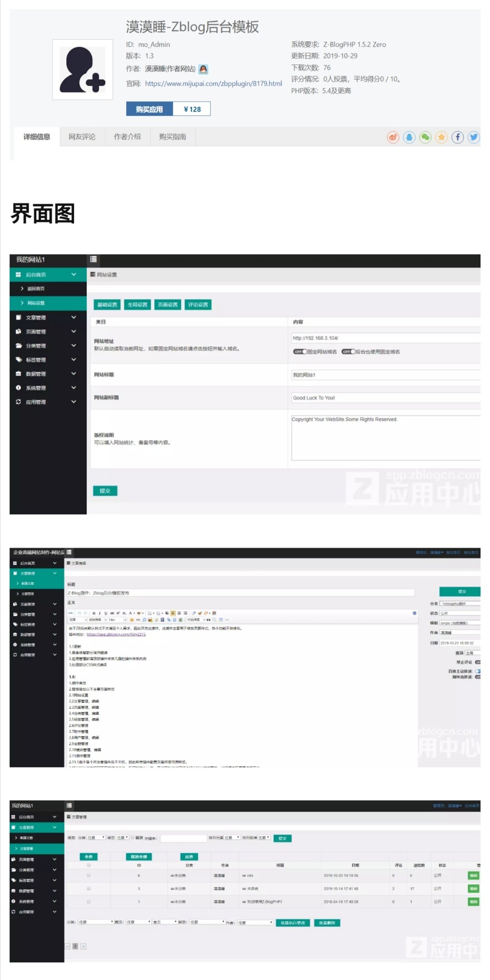Image resolution: width=490 pixels, height=980 pixels.
Task: Select the 评论设置 settings tab
Action: pos(198,305)
